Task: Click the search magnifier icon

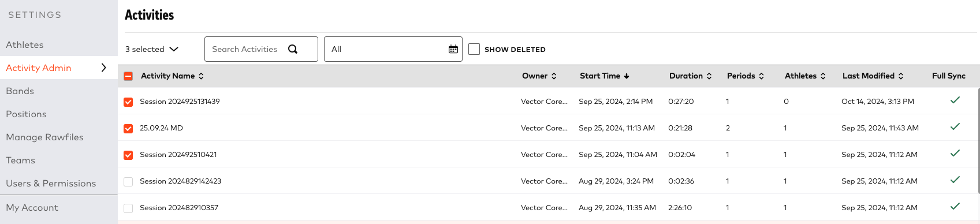Action: coord(293,49)
